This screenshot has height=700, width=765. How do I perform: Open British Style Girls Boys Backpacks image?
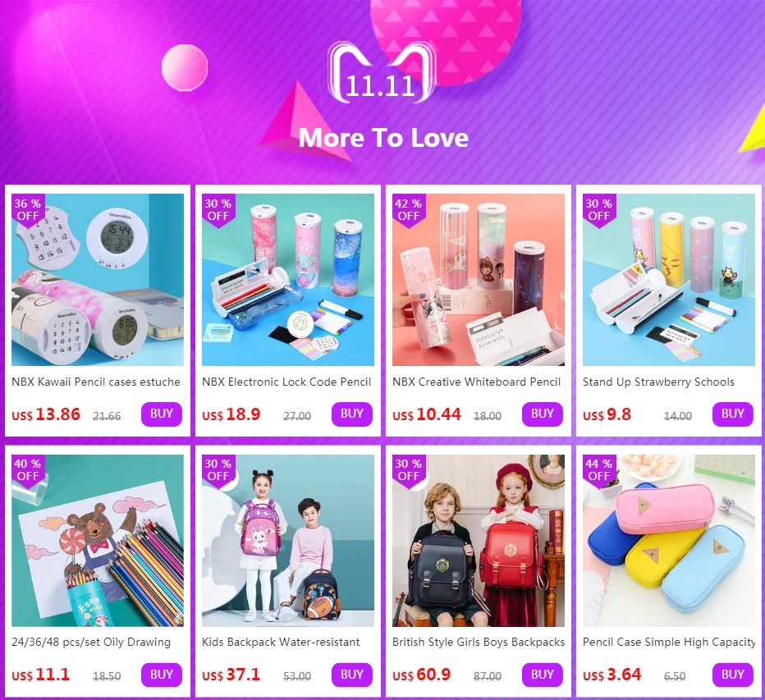tap(478, 541)
